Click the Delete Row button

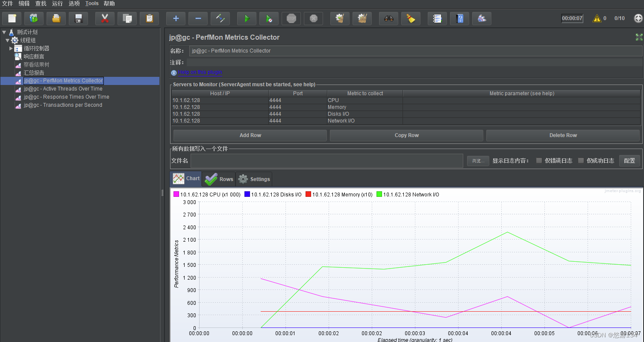(563, 135)
